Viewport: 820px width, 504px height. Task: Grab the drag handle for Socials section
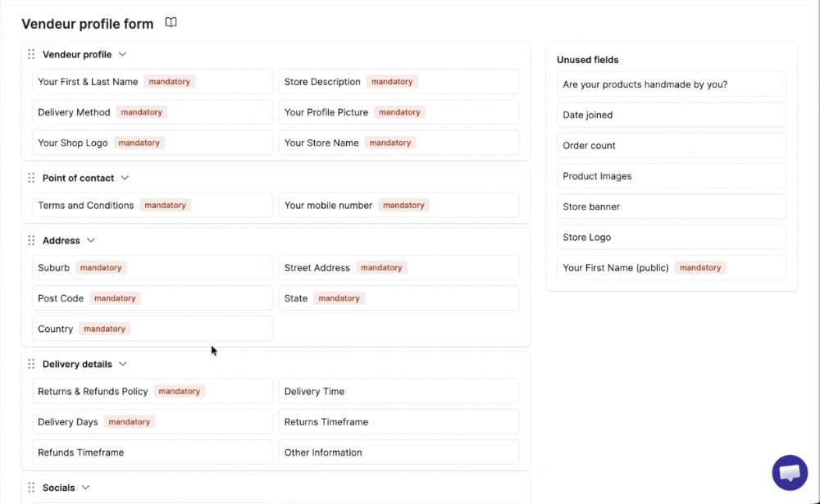pyautogui.click(x=31, y=488)
